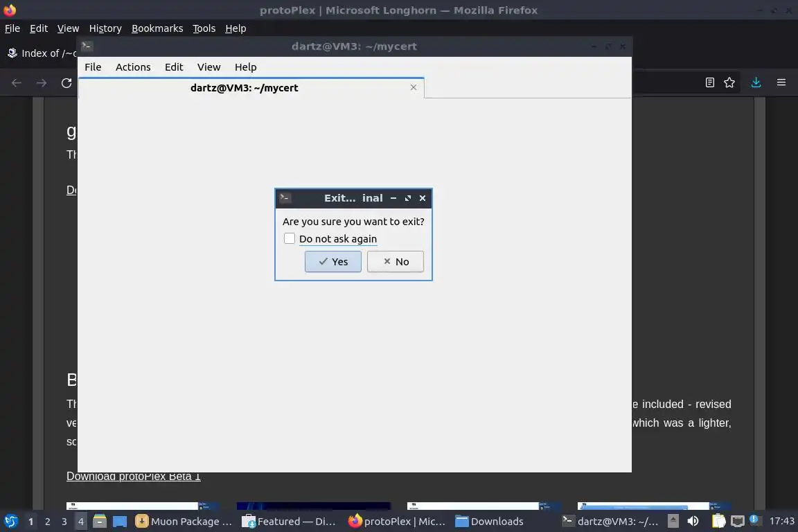Open the View menu in Firefox

coord(68,28)
